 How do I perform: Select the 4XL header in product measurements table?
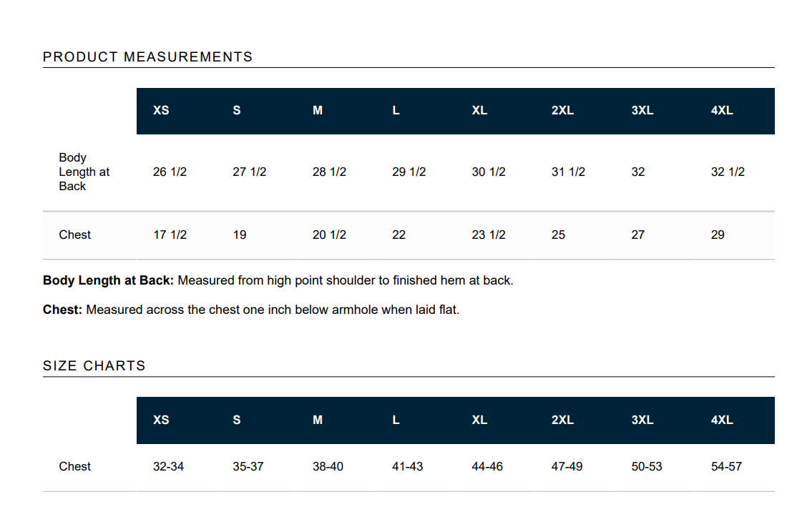click(722, 110)
